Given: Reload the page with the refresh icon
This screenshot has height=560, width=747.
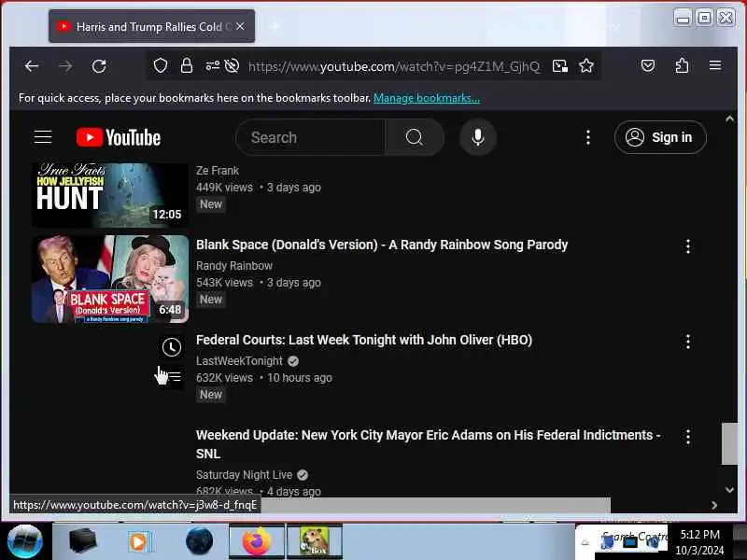Looking at the screenshot, I should click(x=99, y=66).
